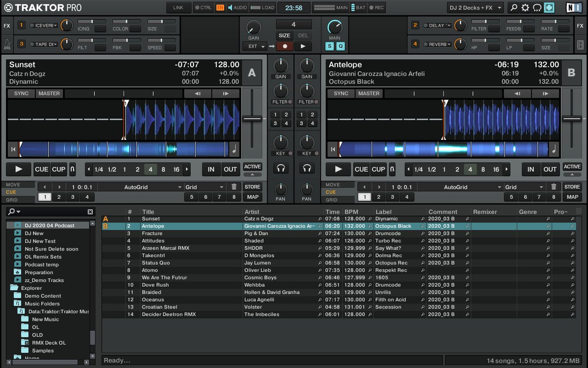The image size is (588, 368).
Task: Switch Deck A panel to GRID tab
Action: (18, 200)
